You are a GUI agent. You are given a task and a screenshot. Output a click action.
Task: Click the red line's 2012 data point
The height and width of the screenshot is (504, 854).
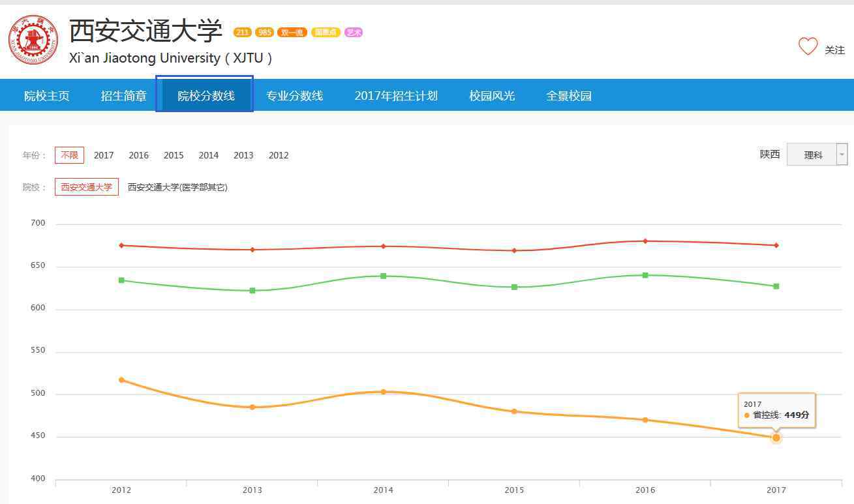(121, 245)
